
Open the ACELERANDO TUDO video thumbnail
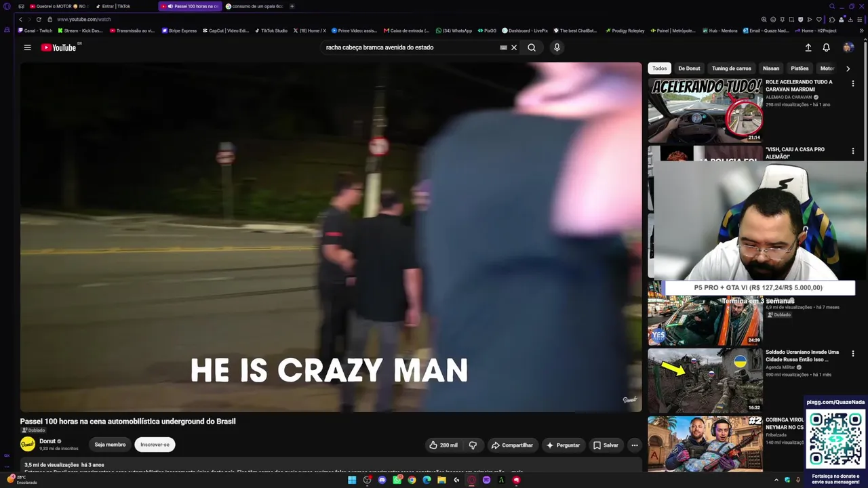(x=705, y=110)
